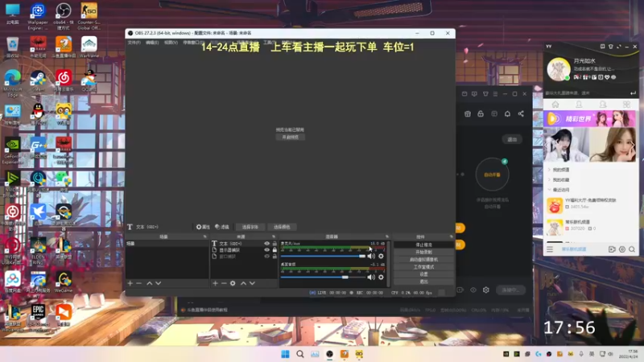Switch to the YY home tab
644x362 pixels.
555,105
